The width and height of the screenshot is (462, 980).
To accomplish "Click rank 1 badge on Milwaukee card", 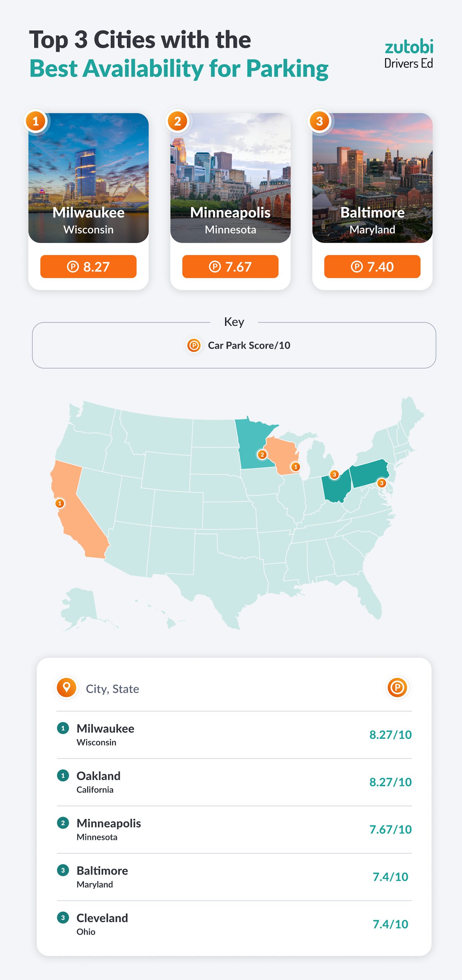I will click(36, 121).
